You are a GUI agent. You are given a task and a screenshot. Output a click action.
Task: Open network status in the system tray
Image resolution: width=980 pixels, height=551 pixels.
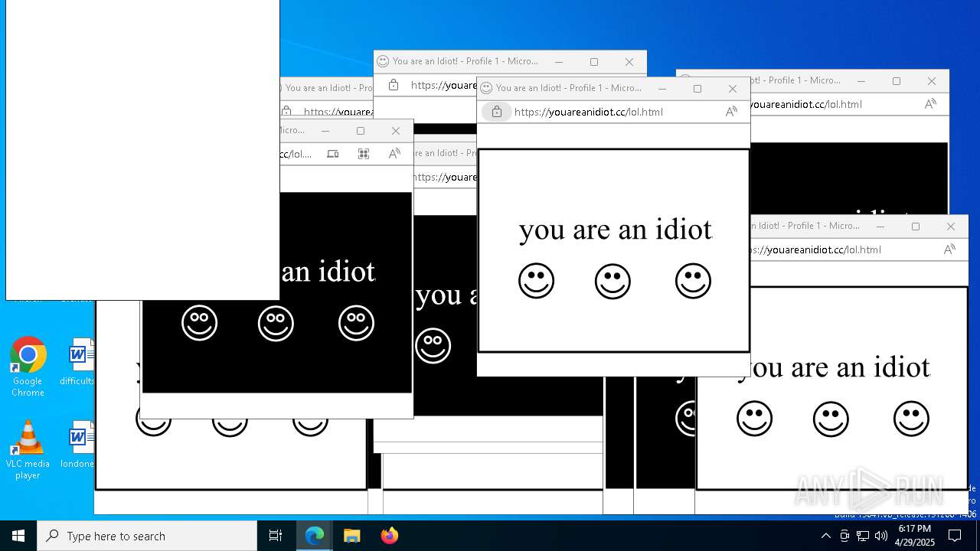point(863,536)
